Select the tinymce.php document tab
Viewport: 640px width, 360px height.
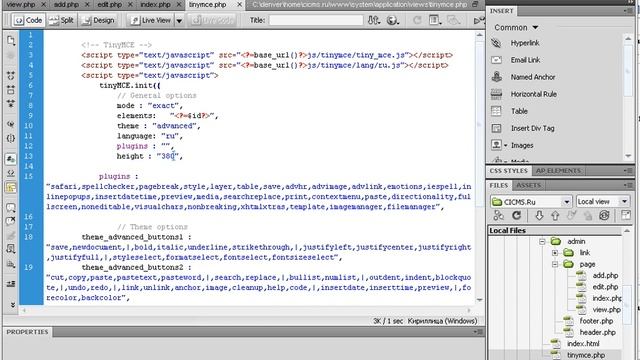coord(208,4)
